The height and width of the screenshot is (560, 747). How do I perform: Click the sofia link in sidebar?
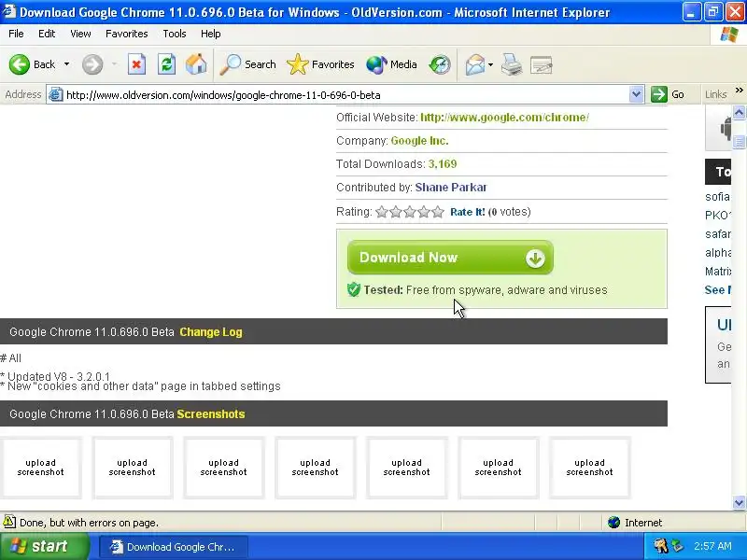click(x=717, y=197)
